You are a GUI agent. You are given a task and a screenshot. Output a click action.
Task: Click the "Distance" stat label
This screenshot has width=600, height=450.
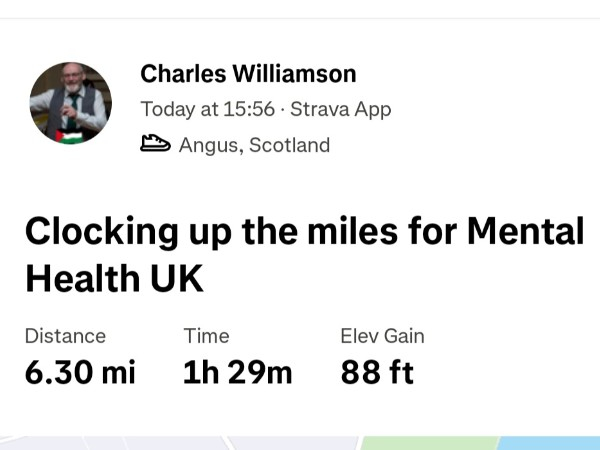click(65, 336)
